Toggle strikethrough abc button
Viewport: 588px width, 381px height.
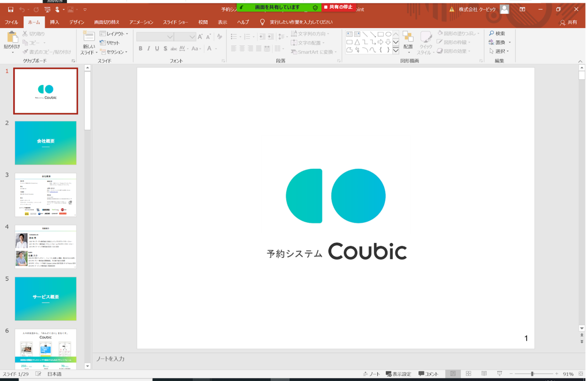point(173,49)
